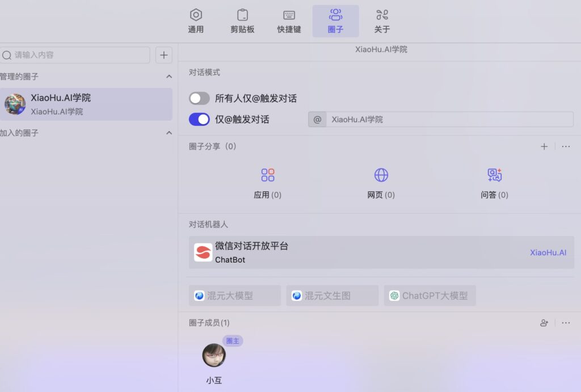Click member 小互's avatar
581x392 pixels.
[214, 355]
